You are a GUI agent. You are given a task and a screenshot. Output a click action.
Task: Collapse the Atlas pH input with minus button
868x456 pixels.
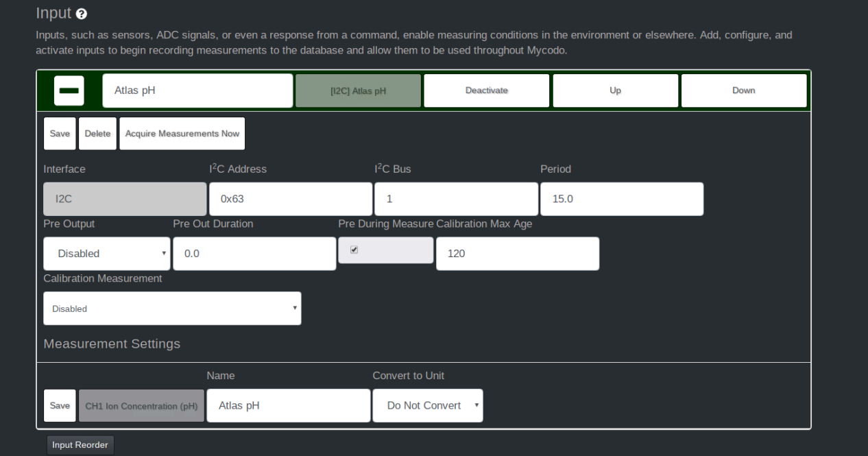tap(69, 91)
